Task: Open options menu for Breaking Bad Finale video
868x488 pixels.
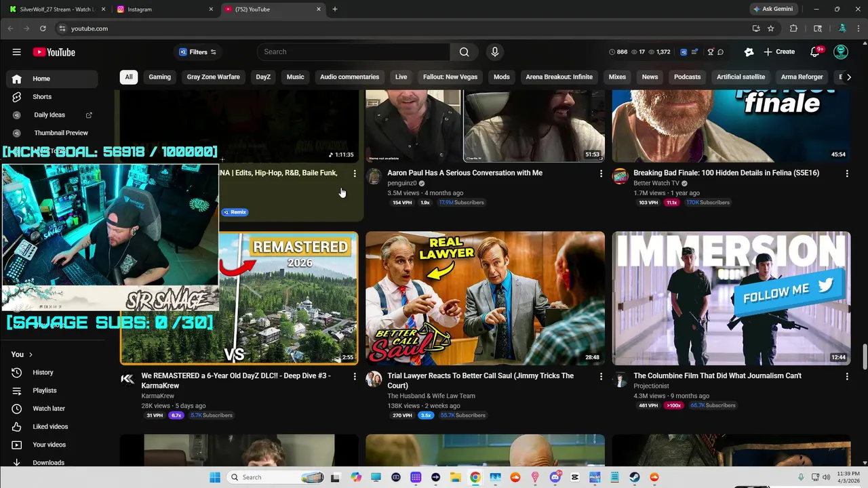Action: pos(846,174)
